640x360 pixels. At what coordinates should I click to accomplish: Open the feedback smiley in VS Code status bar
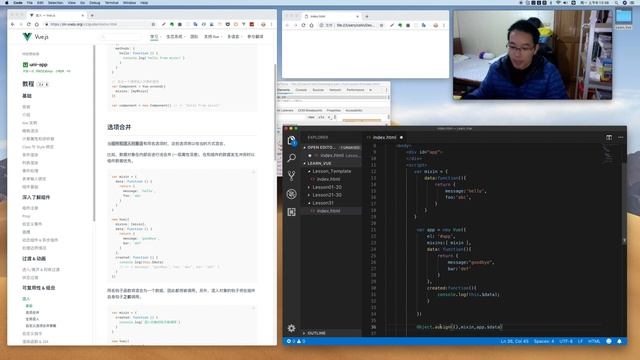(x=609, y=341)
